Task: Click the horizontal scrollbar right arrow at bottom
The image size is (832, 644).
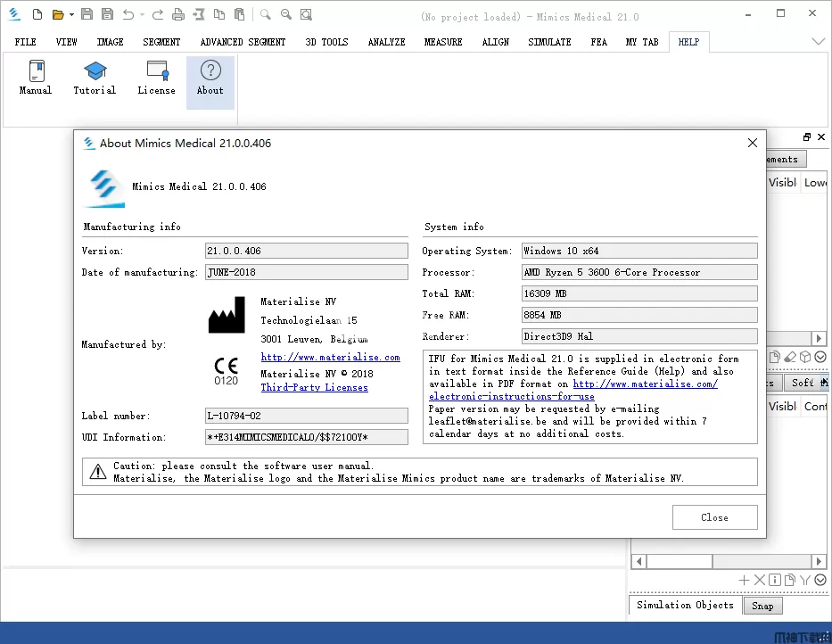Action: coord(819,562)
